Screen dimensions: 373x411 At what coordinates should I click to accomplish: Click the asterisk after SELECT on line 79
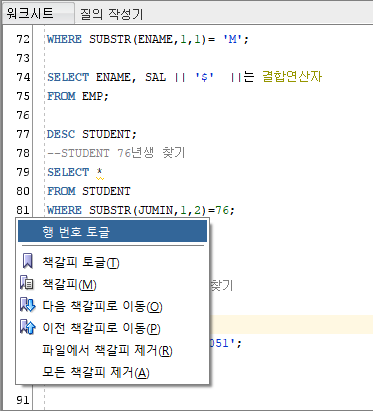[99, 172]
